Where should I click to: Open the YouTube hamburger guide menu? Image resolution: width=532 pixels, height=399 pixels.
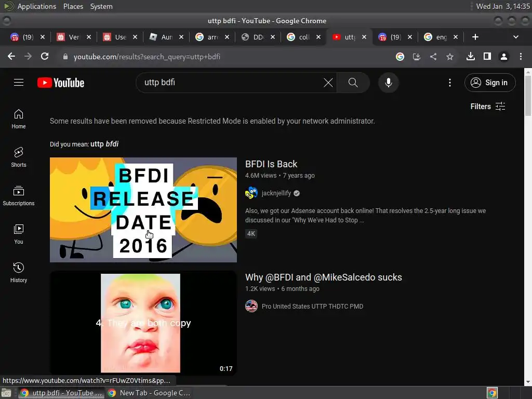(19, 83)
